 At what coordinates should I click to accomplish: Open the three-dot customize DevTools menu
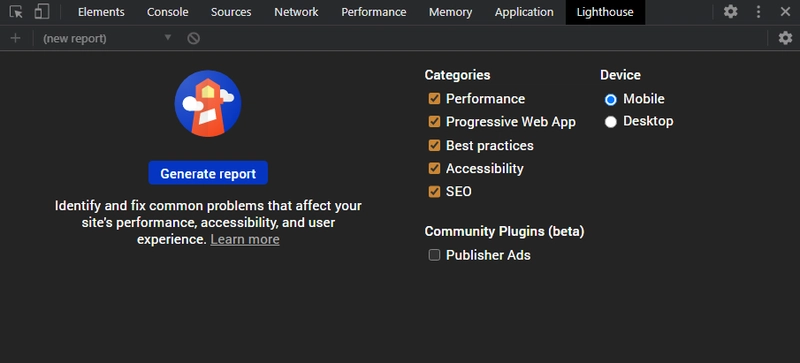click(759, 12)
